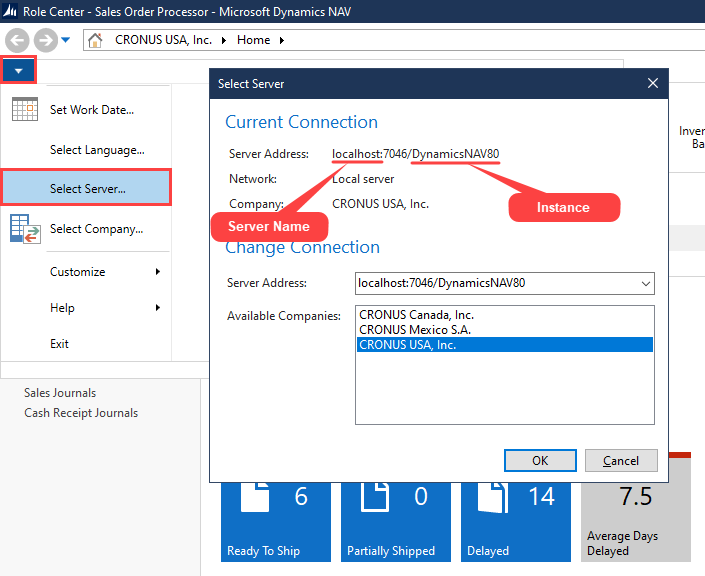Expand the Help submenu arrow
Screen dimensions: 705x576
158,308
